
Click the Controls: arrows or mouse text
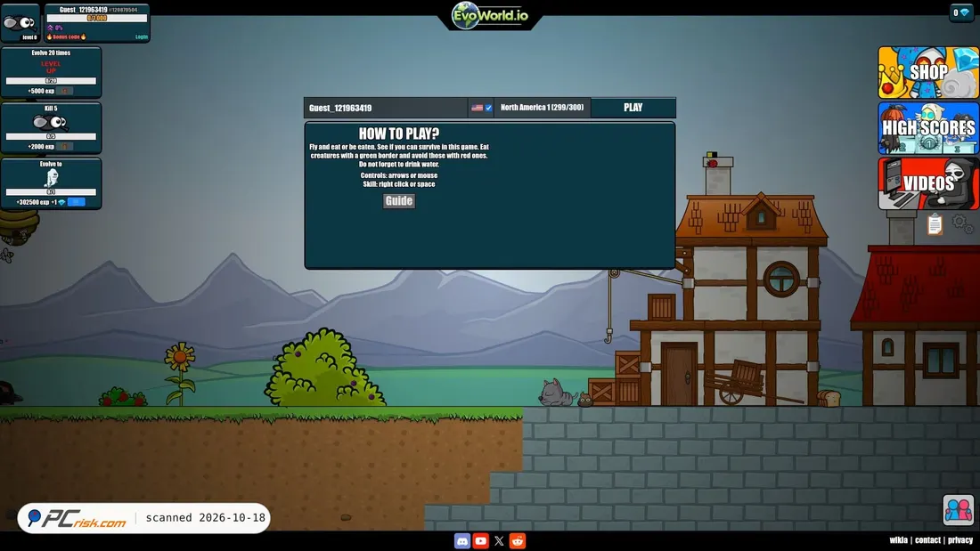(399, 175)
